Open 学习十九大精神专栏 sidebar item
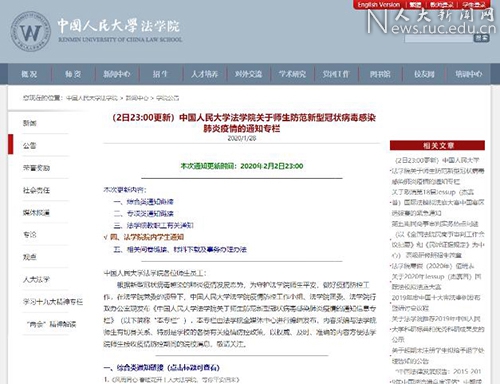500x384 pixels. pos(53,302)
